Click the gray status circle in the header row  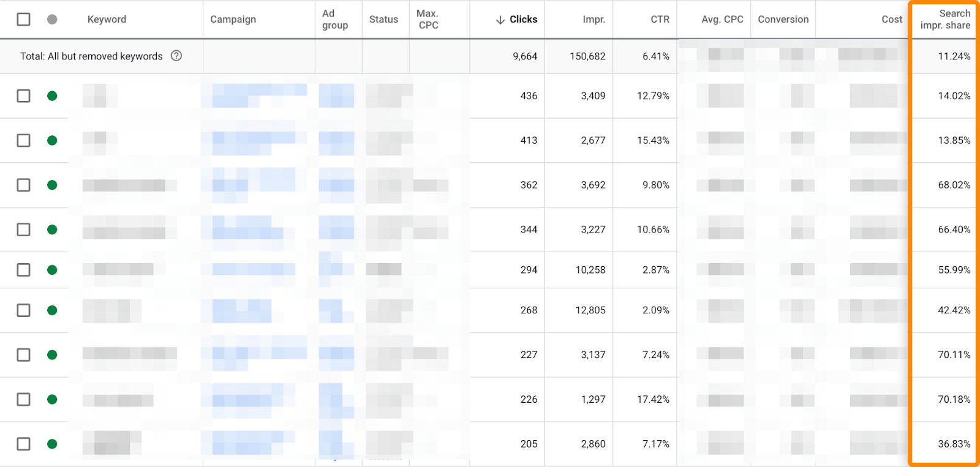point(52,19)
